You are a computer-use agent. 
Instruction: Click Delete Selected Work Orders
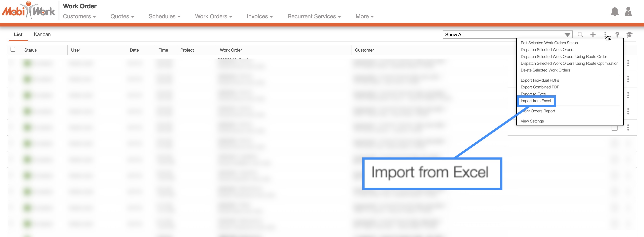545,70
